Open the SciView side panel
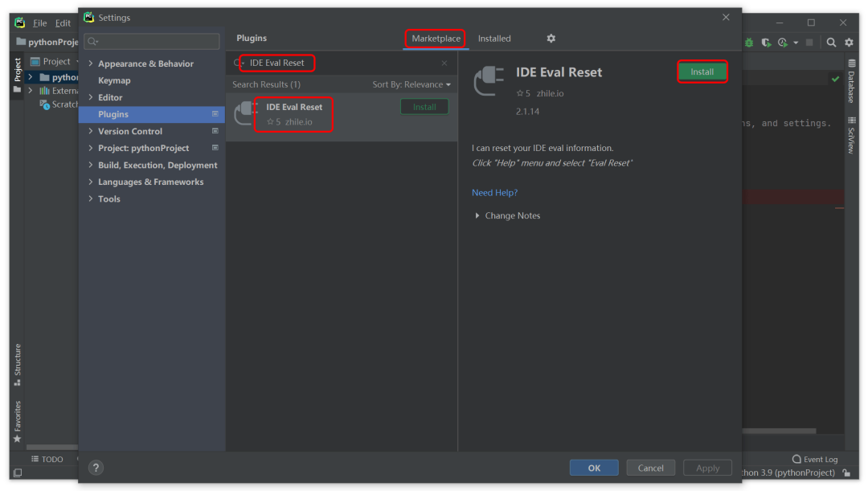 (851, 135)
